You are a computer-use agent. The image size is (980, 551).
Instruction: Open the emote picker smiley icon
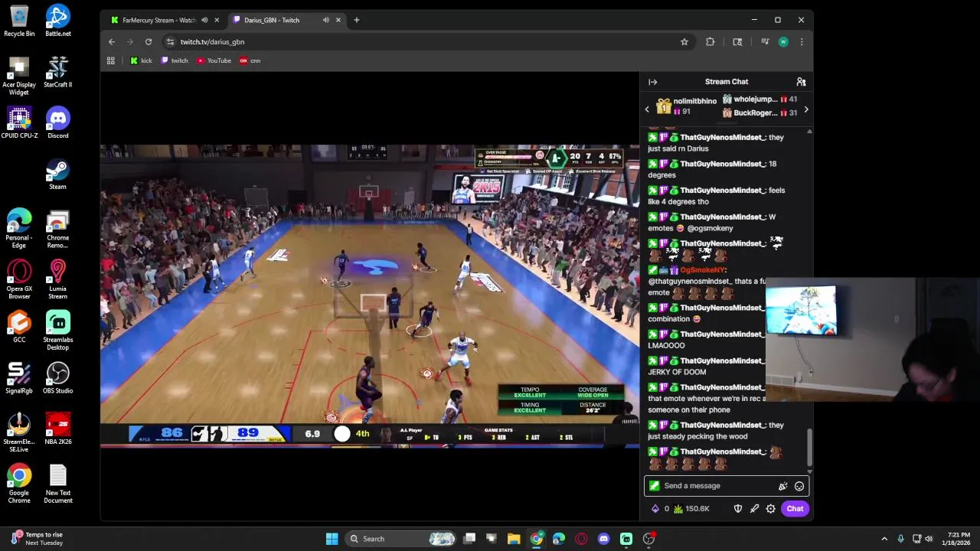point(799,486)
